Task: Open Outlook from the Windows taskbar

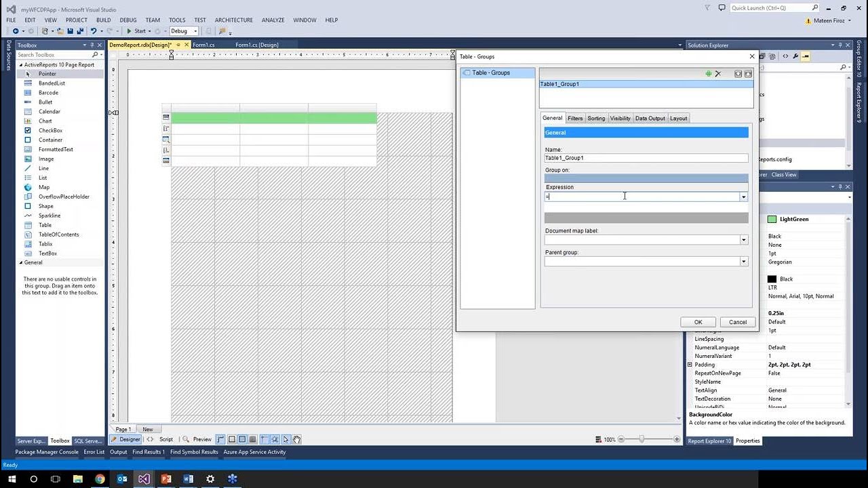Action: 122,479
